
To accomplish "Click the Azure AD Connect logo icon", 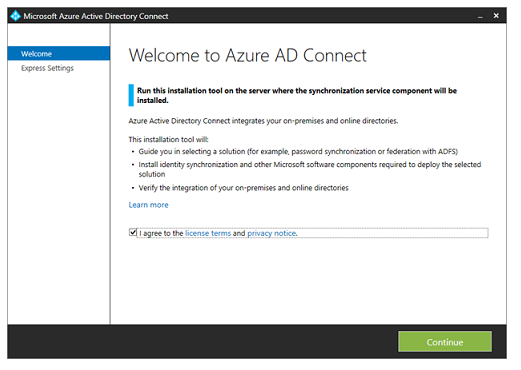I will point(15,16).
